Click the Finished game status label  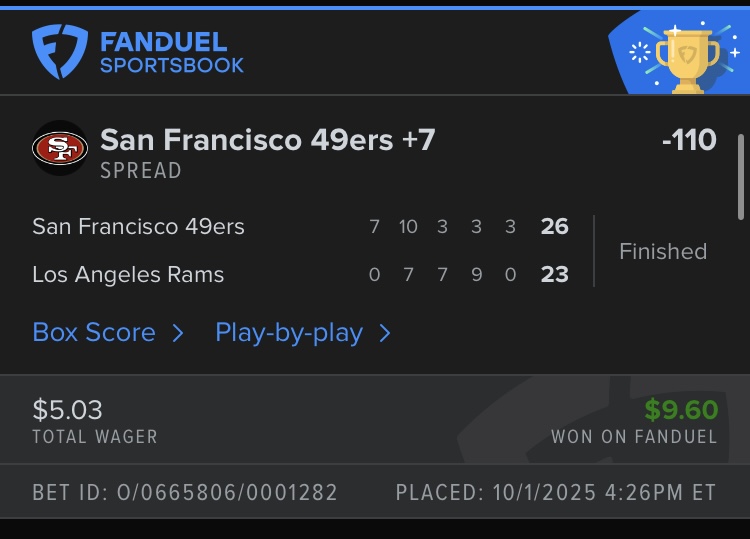662,251
